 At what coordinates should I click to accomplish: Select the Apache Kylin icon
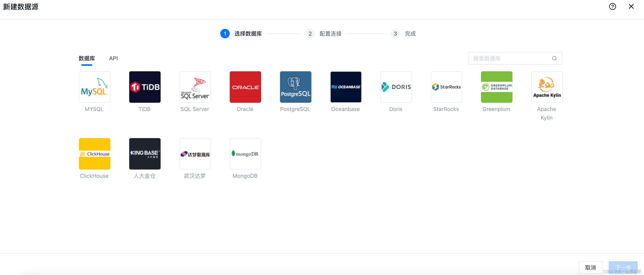[547, 87]
